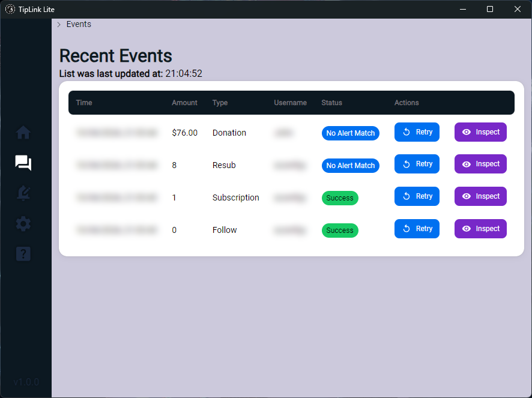Retry the Subscription event
This screenshot has width=532, height=398.
click(417, 196)
